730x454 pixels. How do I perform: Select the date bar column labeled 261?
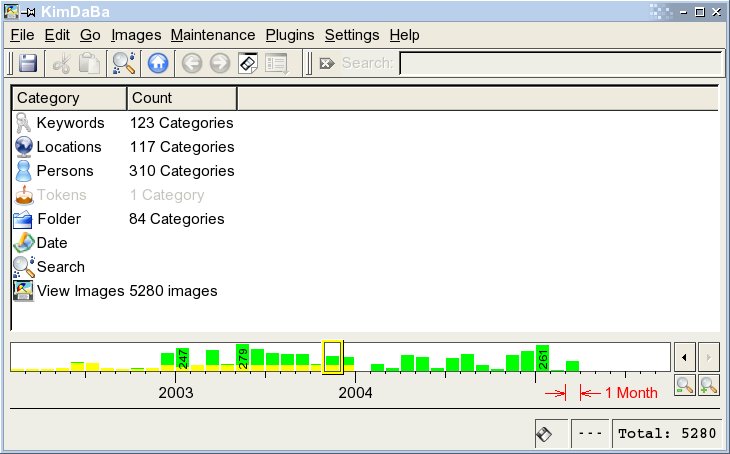tap(542, 358)
